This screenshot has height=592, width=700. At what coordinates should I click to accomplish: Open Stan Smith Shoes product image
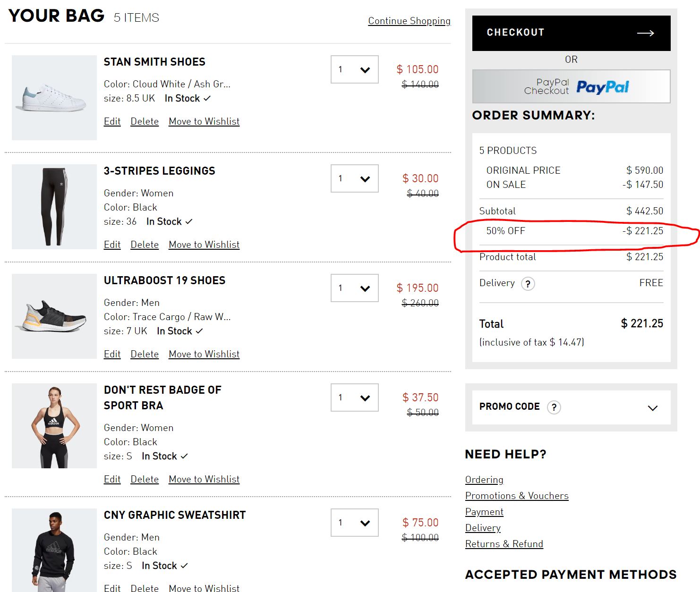pyautogui.click(x=54, y=98)
